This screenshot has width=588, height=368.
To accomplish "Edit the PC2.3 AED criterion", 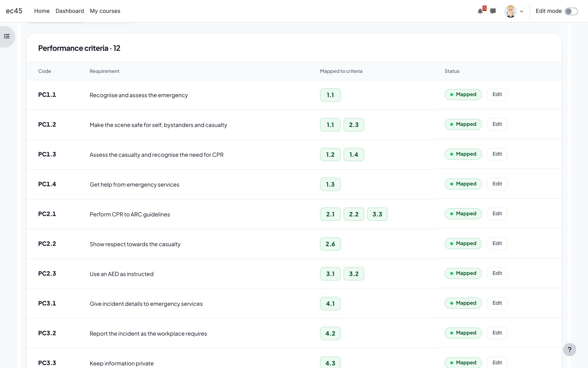I will click(497, 273).
